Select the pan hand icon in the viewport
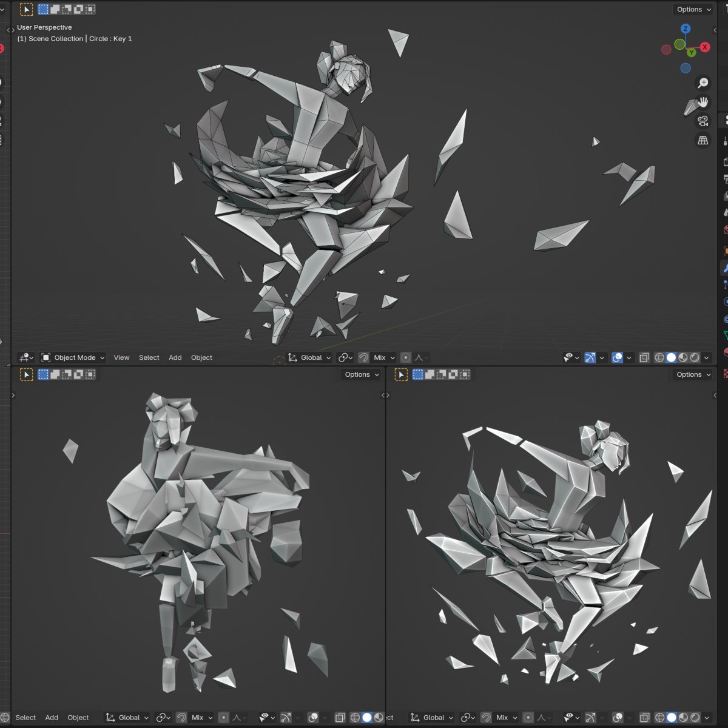The height and width of the screenshot is (728, 728). (704, 103)
